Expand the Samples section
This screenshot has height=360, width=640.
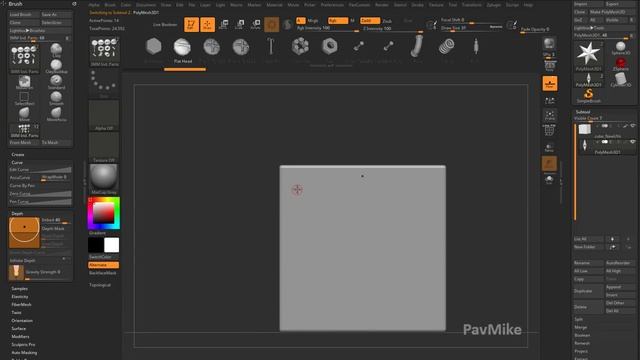click(20, 289)
